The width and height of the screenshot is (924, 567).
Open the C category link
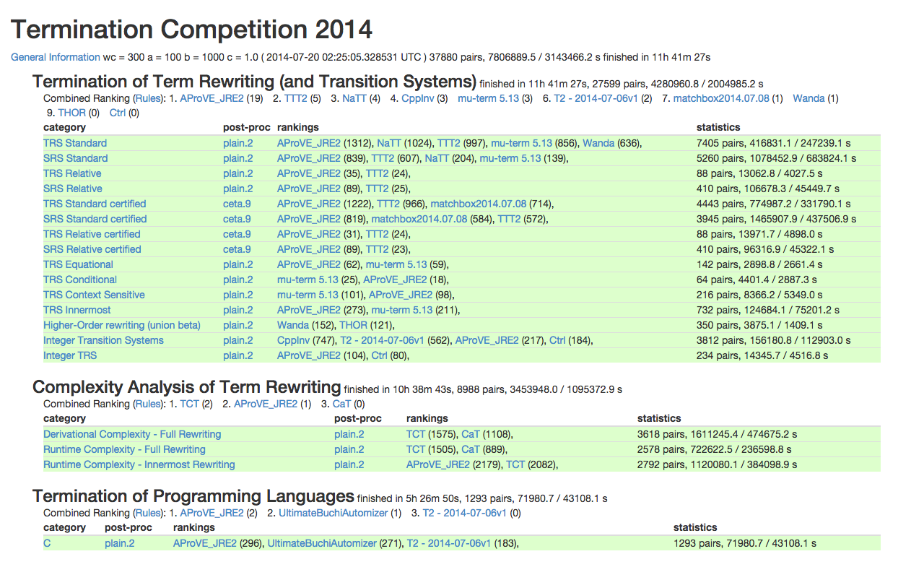(47, 543)
